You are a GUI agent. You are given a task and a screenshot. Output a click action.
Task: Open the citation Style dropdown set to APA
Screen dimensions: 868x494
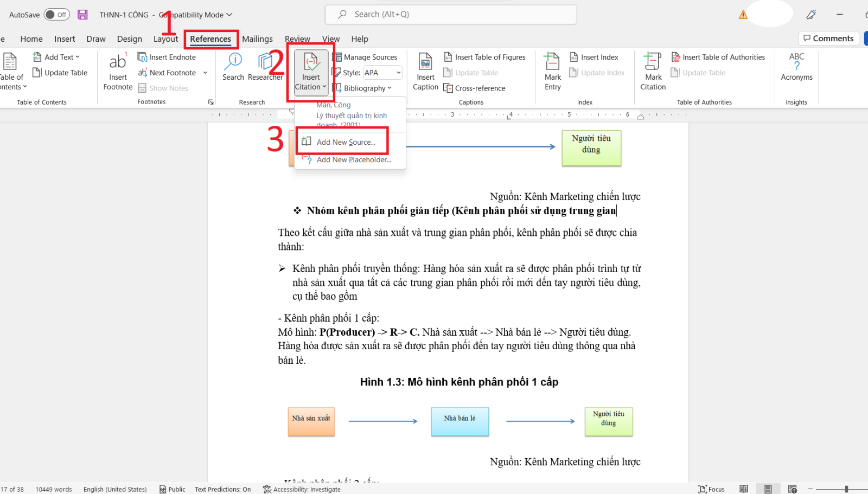coord(382,72)
